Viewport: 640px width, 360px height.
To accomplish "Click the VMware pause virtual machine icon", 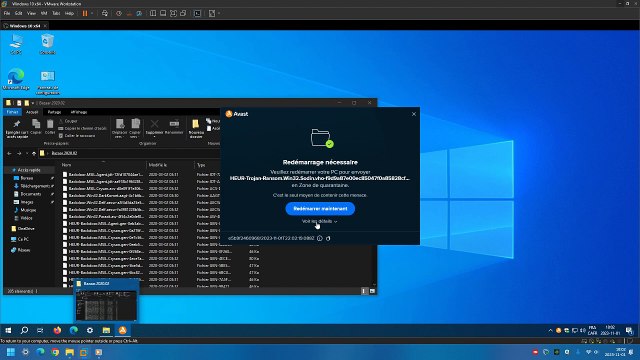I will 85,13.
